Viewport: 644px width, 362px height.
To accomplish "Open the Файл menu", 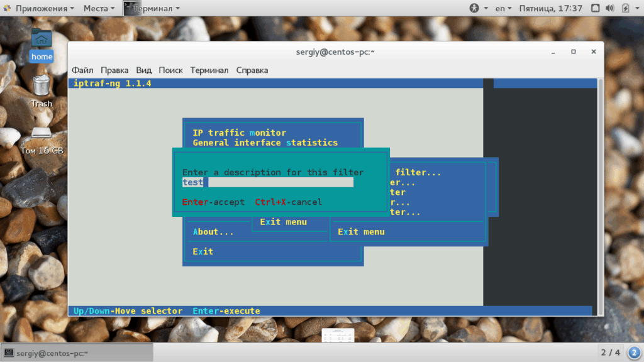I will pos(82,70).
